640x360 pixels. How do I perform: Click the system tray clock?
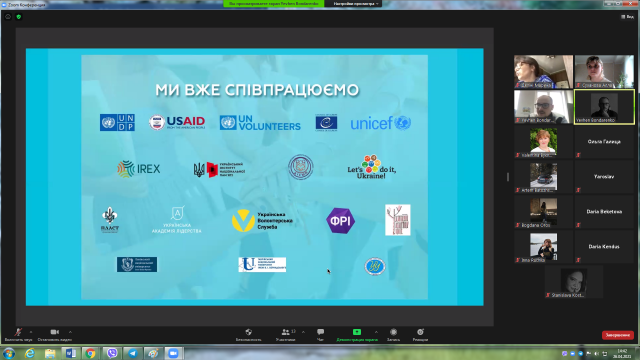(622, 353)
